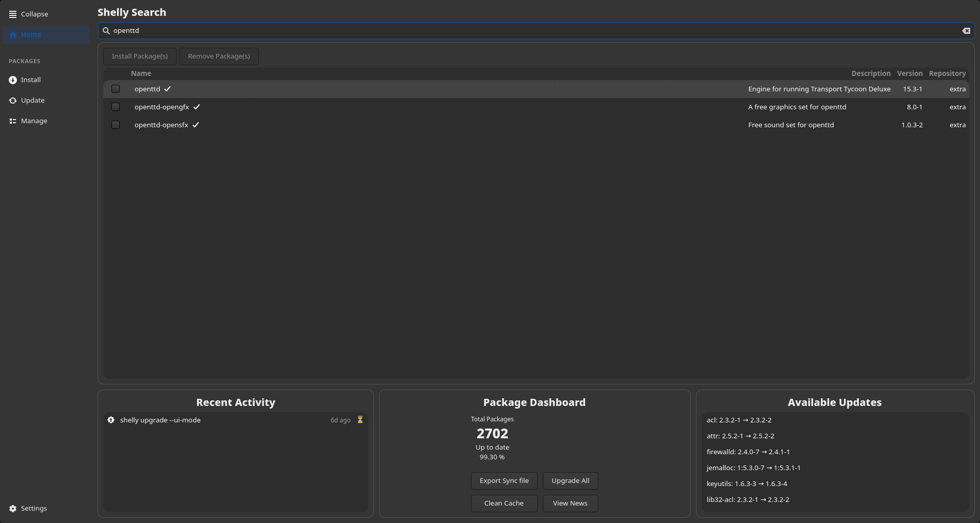Go to the Install section
The width and height of the screenshot is (980, 523).
46,80
